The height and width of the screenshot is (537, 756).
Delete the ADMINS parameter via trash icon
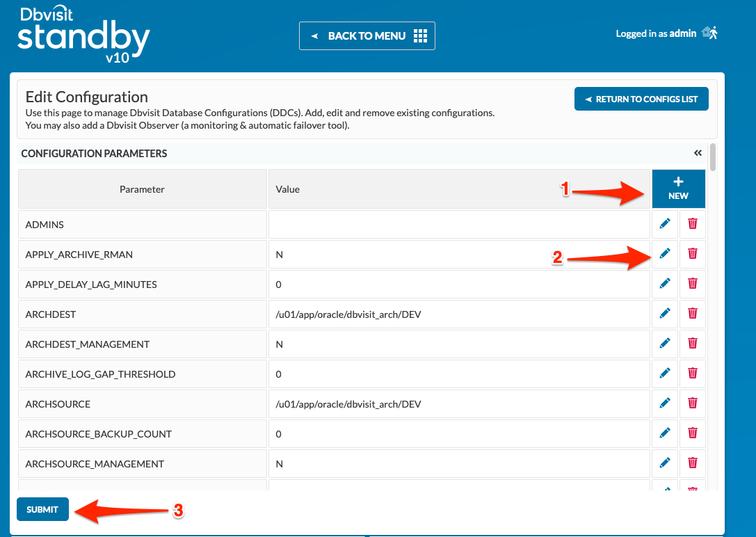point(692,223)
